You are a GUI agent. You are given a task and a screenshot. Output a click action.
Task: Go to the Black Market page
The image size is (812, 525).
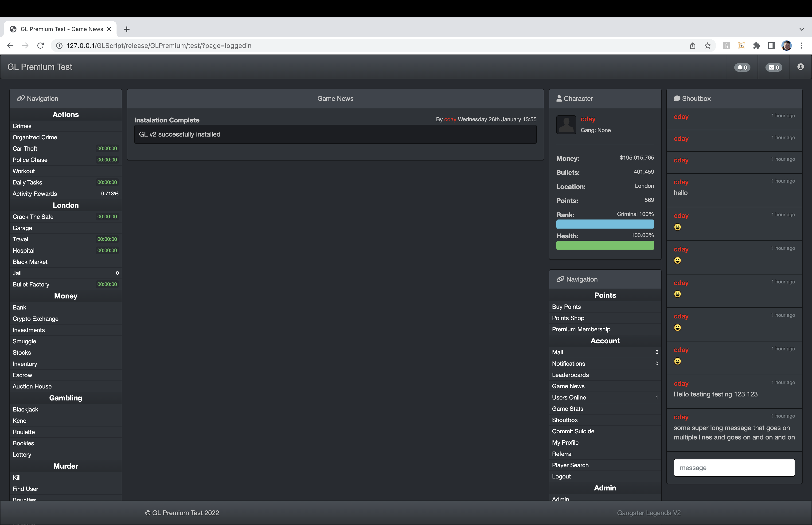[x=30, y=262]
